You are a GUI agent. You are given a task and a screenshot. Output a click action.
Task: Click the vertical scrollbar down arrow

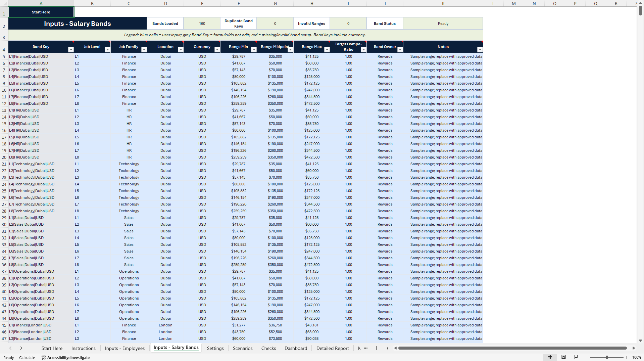click(x=640, y=341)
